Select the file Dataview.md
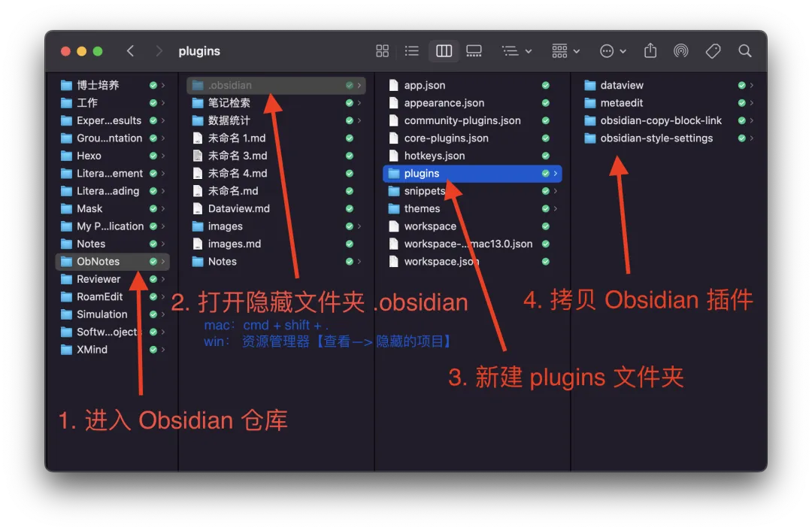 276,208
